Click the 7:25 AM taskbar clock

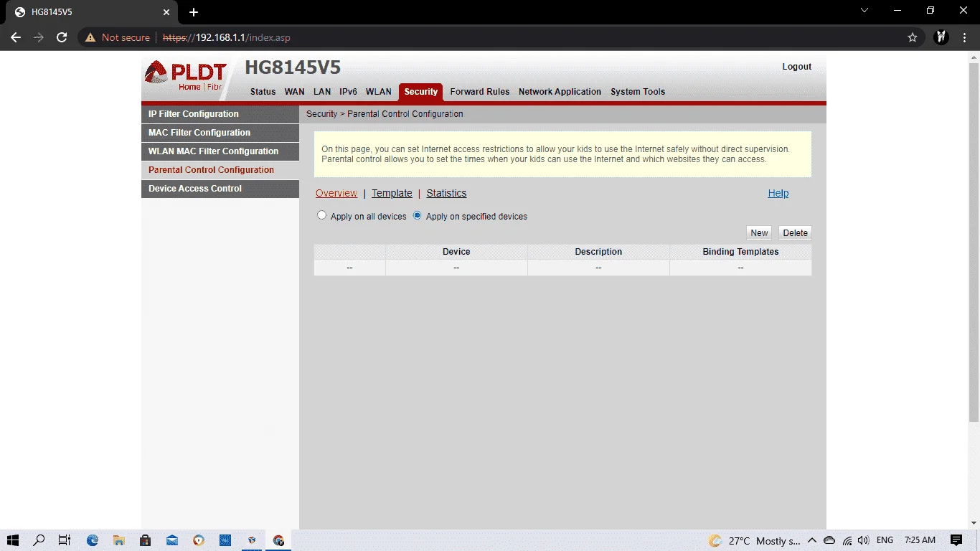click(920, 540)
